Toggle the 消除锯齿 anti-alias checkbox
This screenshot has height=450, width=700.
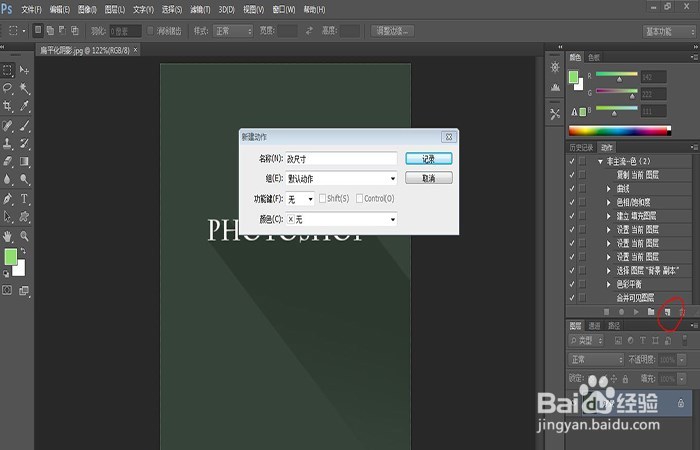(x=150, y=31)
